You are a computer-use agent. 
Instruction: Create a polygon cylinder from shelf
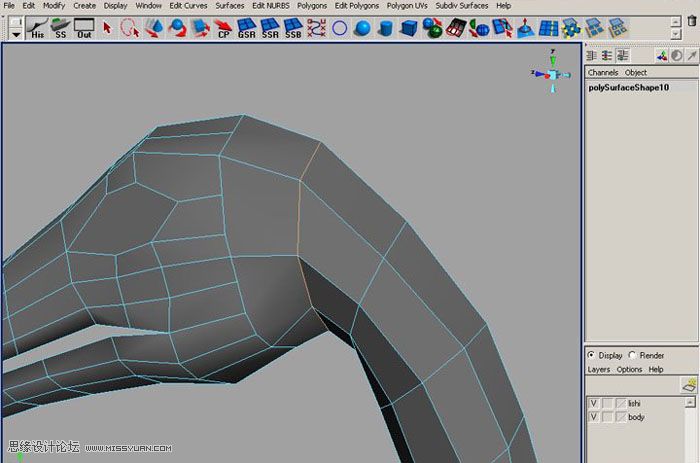click(385, 29)
